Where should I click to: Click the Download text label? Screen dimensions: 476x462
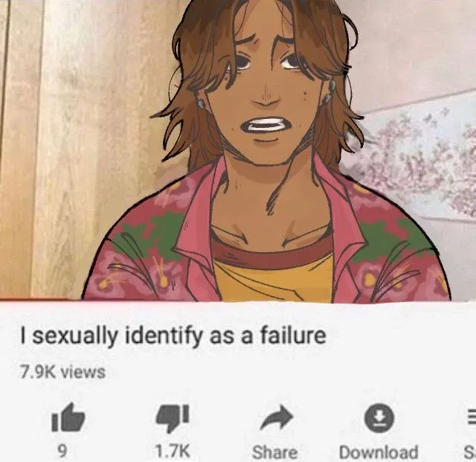(379, 452)
